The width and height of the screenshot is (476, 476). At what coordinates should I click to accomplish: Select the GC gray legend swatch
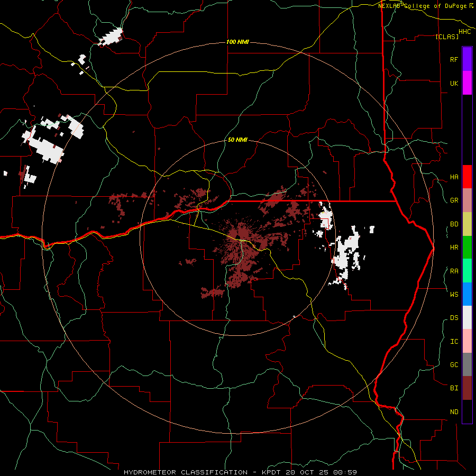click(467, 364)
